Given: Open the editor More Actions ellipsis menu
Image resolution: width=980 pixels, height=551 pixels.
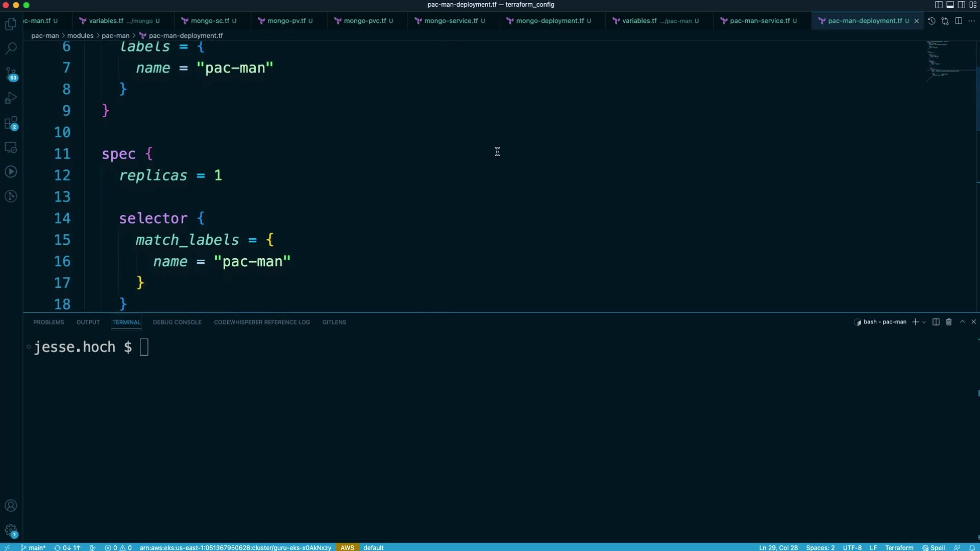Looking at the screenshot, I should (971, 21).
